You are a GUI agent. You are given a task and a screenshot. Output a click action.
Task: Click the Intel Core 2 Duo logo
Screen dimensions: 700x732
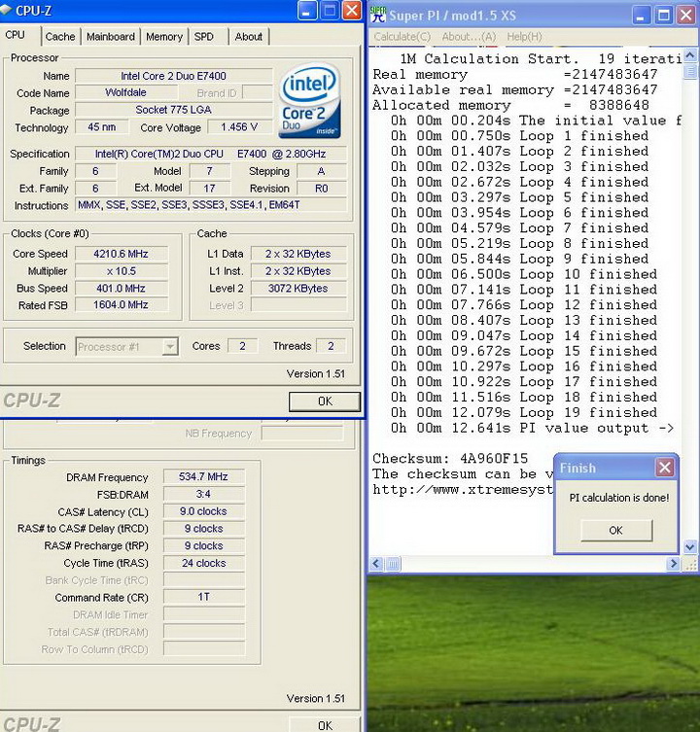pos(309,101)
